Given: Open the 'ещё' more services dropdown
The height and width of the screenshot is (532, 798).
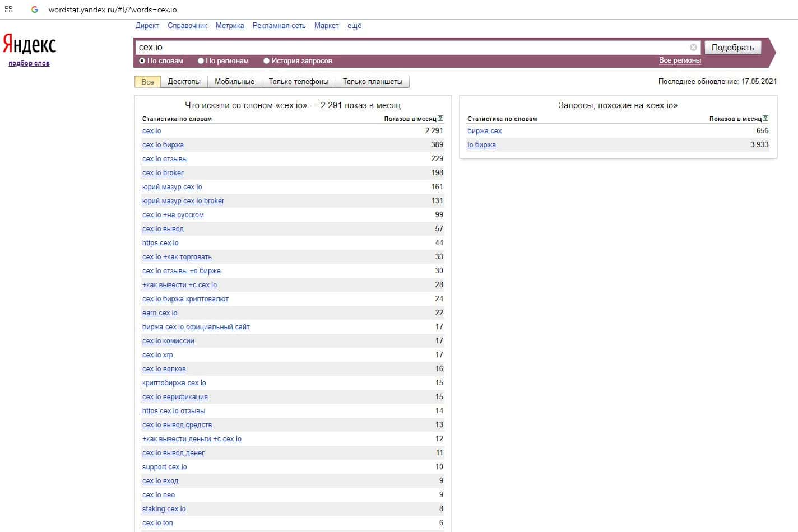Looking at the screenshot, I should tap(354, 26).
